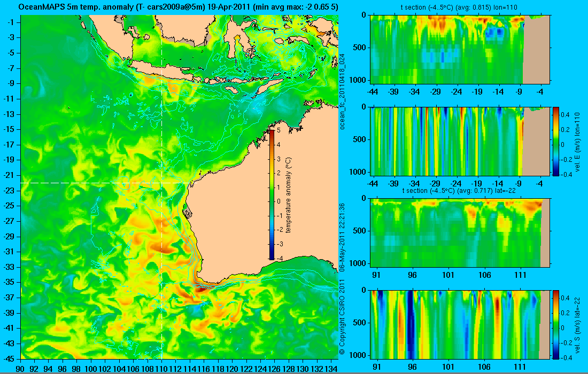Click the dashed crosshair intersection at lon 110, lat -22
The image size is (588, 374).
(161, 183)
